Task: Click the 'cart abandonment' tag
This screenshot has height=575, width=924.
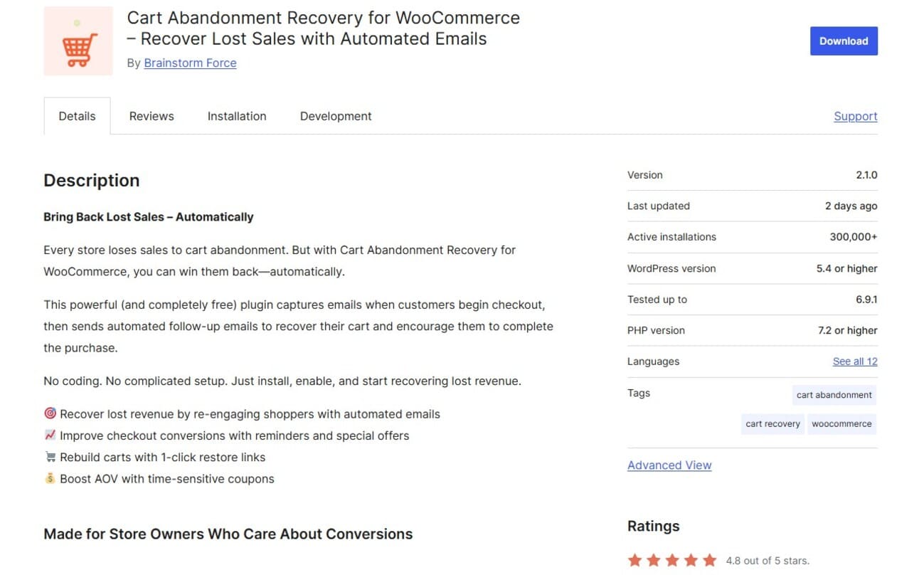Action: [x=834, y=395]
